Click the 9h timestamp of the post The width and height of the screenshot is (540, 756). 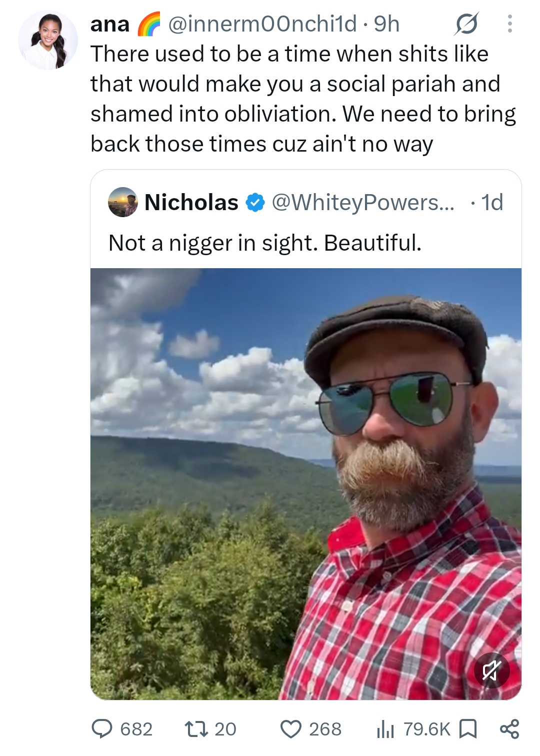tap(387, 24)
